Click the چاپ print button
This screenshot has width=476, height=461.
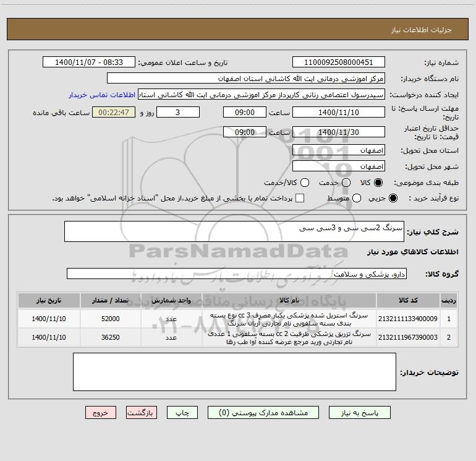(182, 413)
